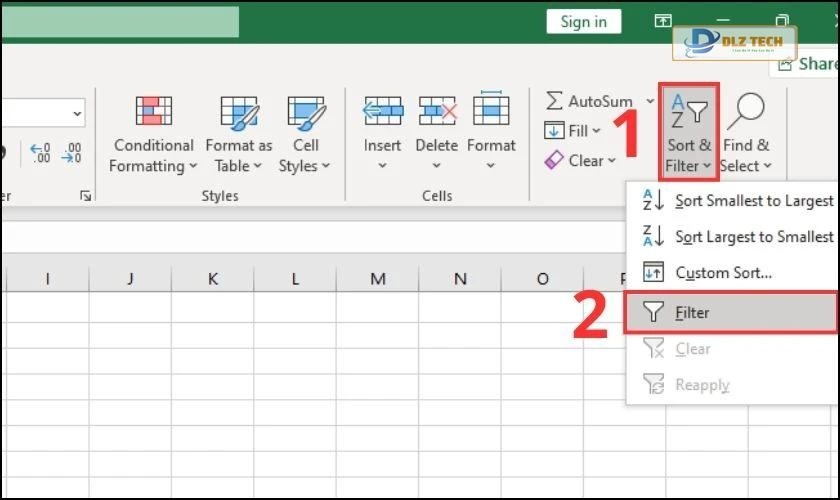
Task: Click the Delete cells icon
Action: 437,112
